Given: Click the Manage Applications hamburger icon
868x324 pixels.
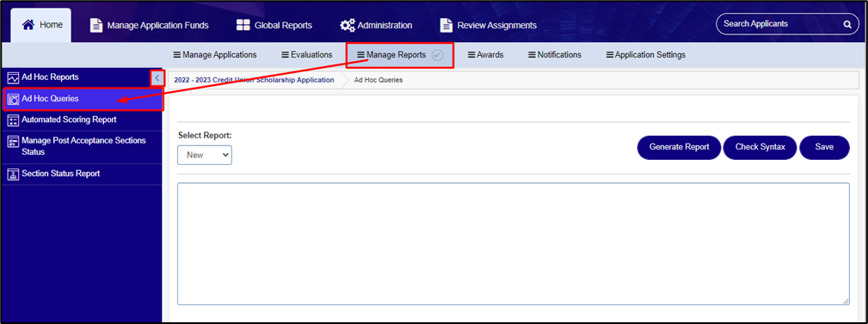Looking at the screenshot, I should (177, 55).
